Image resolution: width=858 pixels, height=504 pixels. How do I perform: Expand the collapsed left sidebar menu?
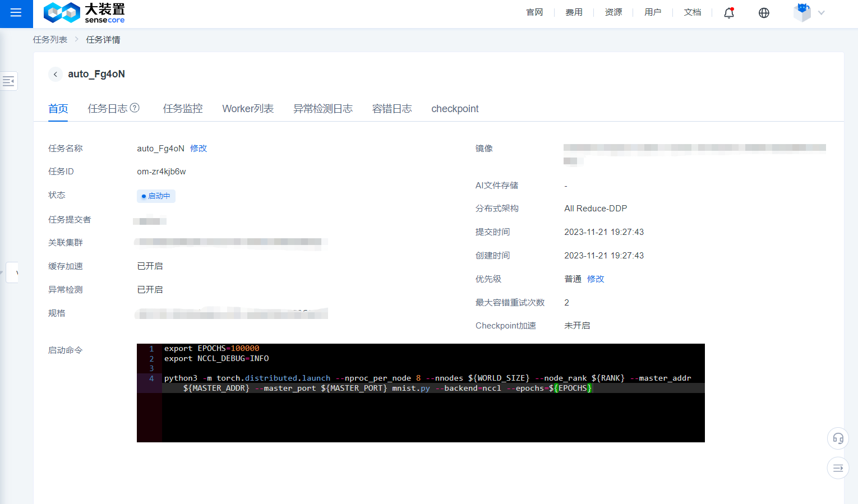(9, 81)
